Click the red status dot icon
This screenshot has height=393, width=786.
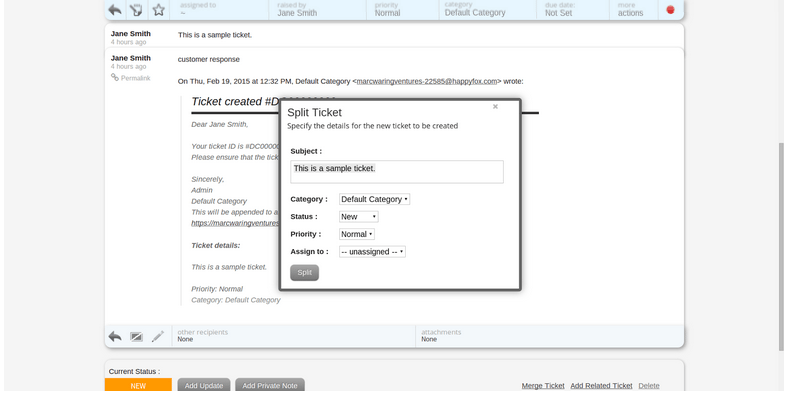click(670, 10)
